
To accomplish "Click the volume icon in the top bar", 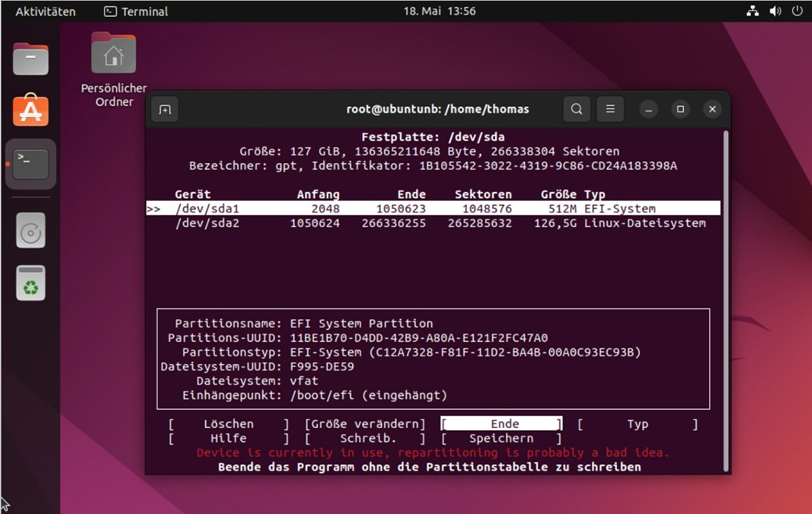I will [x=775, y=11].
